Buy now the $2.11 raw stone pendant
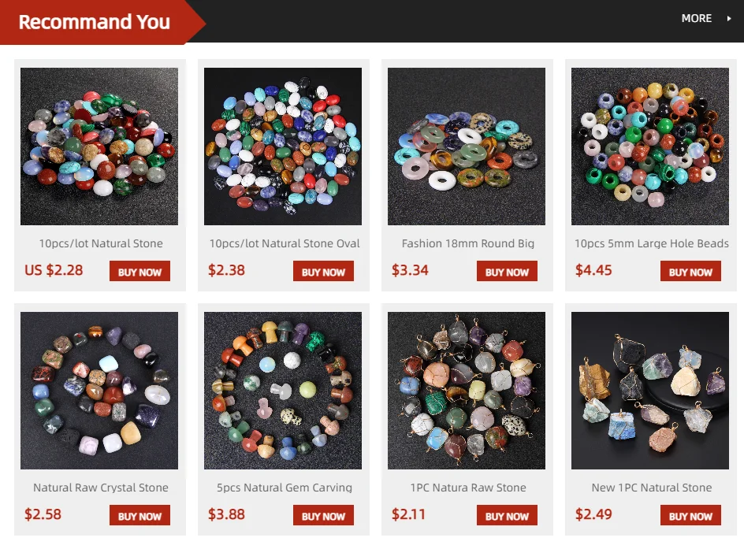 507,515
